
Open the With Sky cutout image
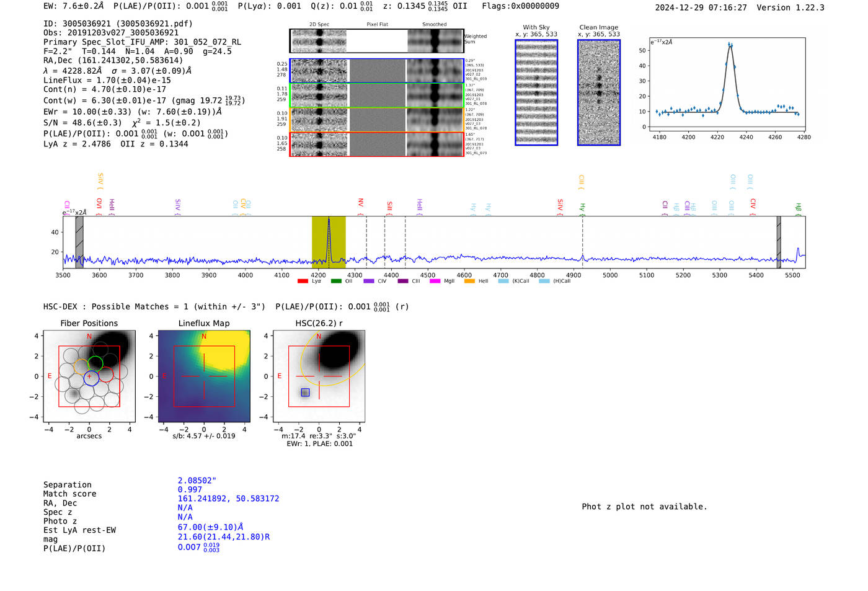[x=536, y=92]
